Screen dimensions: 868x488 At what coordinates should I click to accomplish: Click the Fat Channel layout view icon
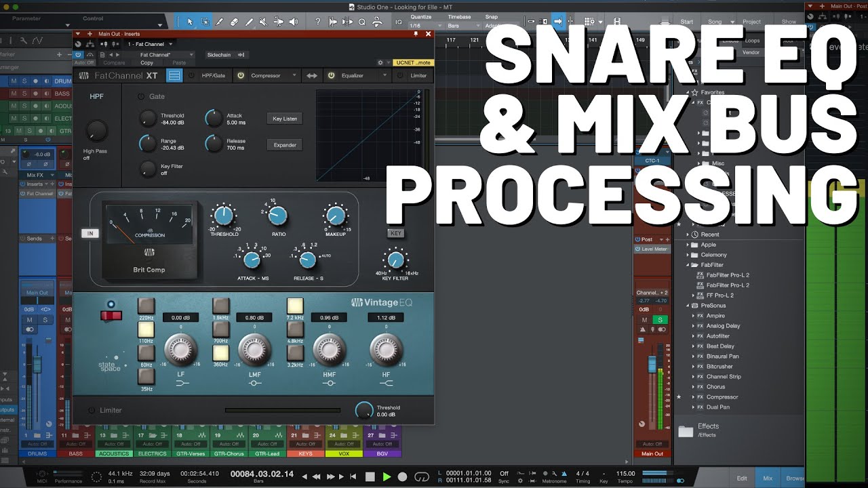click(174, 75)
